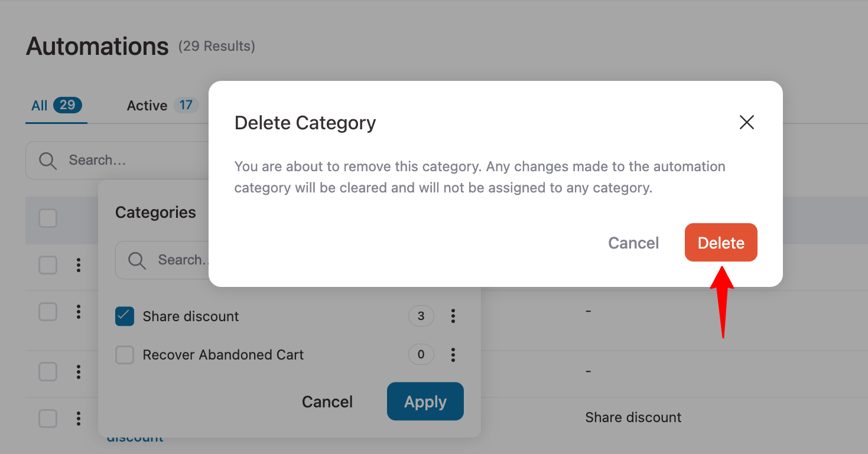
Task: Check the Recover Abandoned Cart checkbox
Action: (125, 355)
